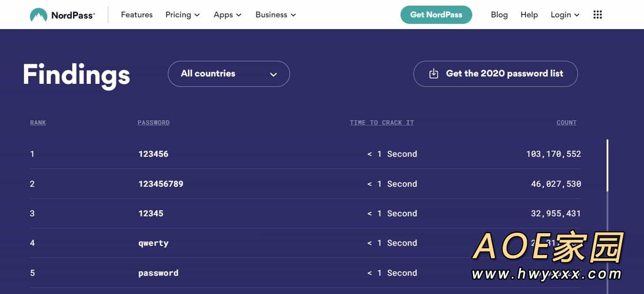The image size is (644, 294).
Task: Click the TIME TO CRACK IT header
Action: tap(382, 123)
